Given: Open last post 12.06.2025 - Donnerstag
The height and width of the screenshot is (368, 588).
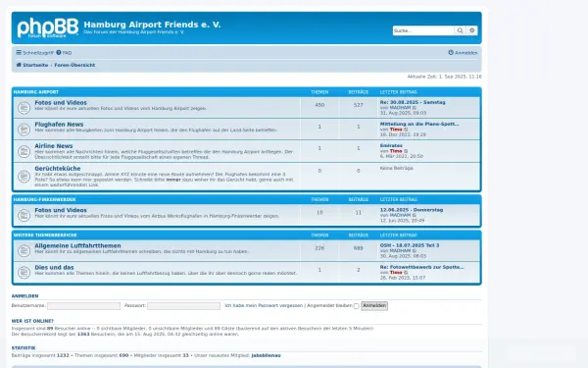Looking at the screenshot, I should pyautogui.click(x=412, y=210).
